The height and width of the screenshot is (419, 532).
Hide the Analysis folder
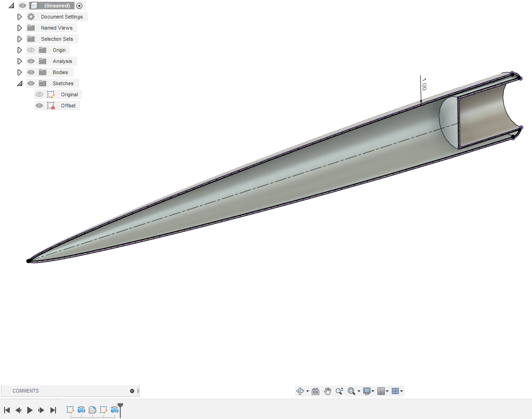31,61
